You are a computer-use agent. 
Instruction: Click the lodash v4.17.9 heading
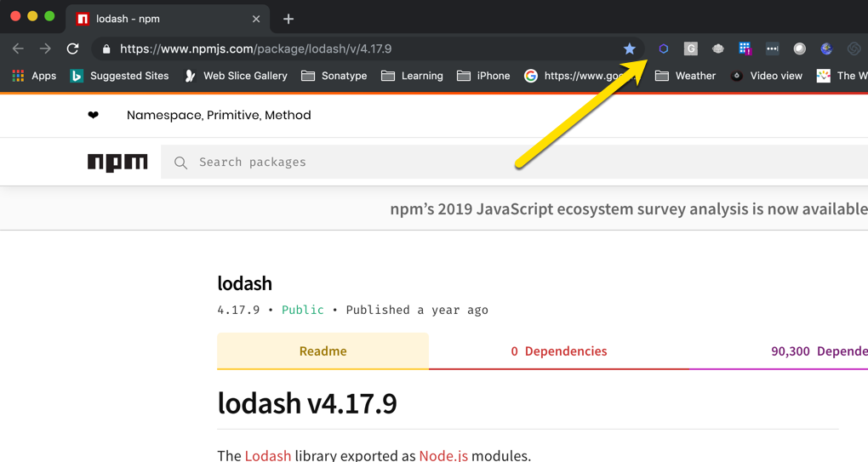[307, 402]
